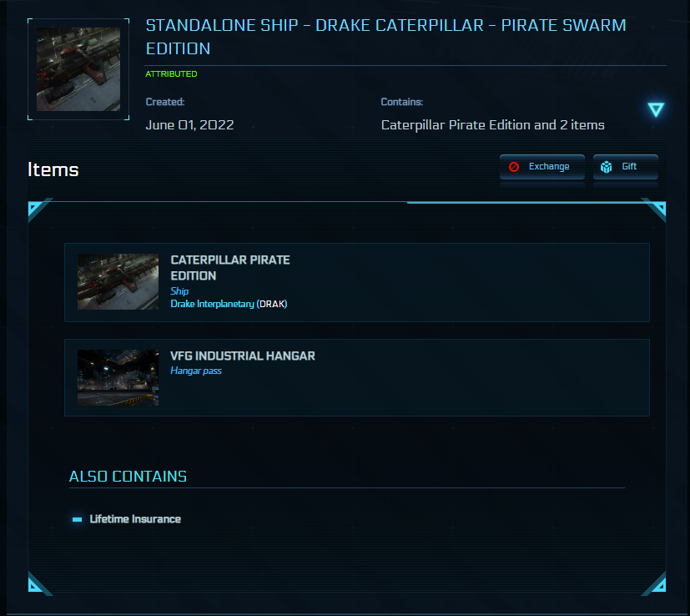Image resolution: width=690 pixels, height=616 pixels.
Task: Switch to the Items tab
Action: [53, 169]
